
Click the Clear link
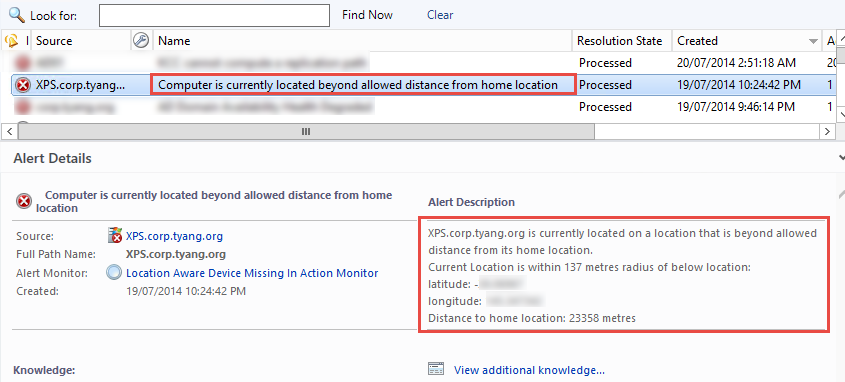(440, 15)
